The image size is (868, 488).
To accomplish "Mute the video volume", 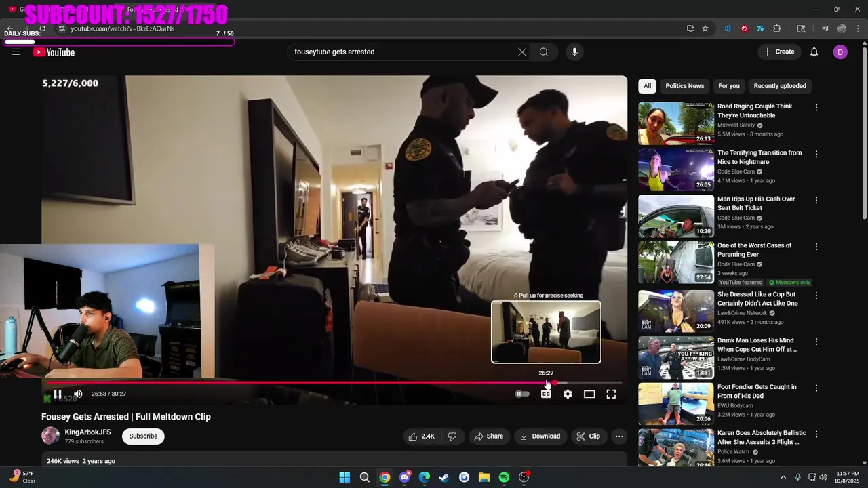I will click(x=78, y=394).
